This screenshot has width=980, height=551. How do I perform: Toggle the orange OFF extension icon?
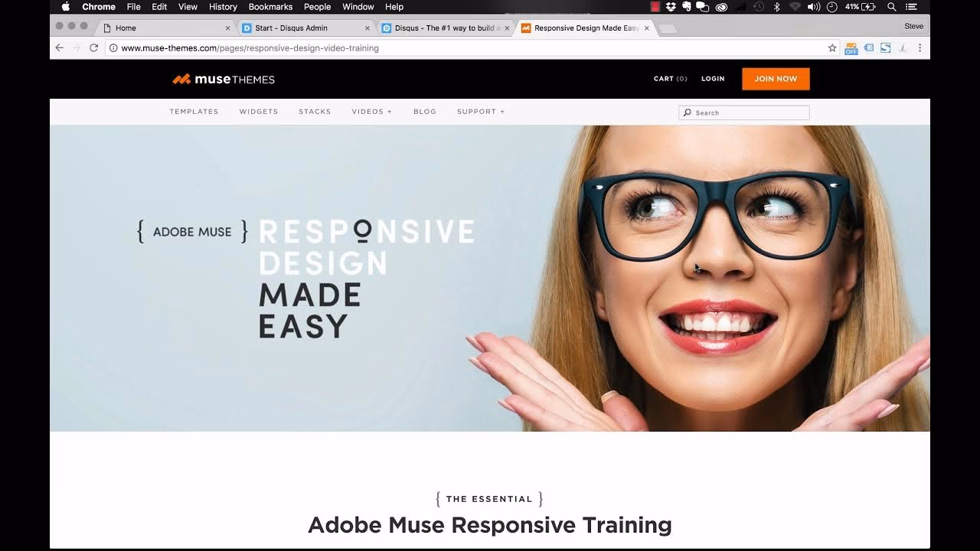click(x=851, y=48)
